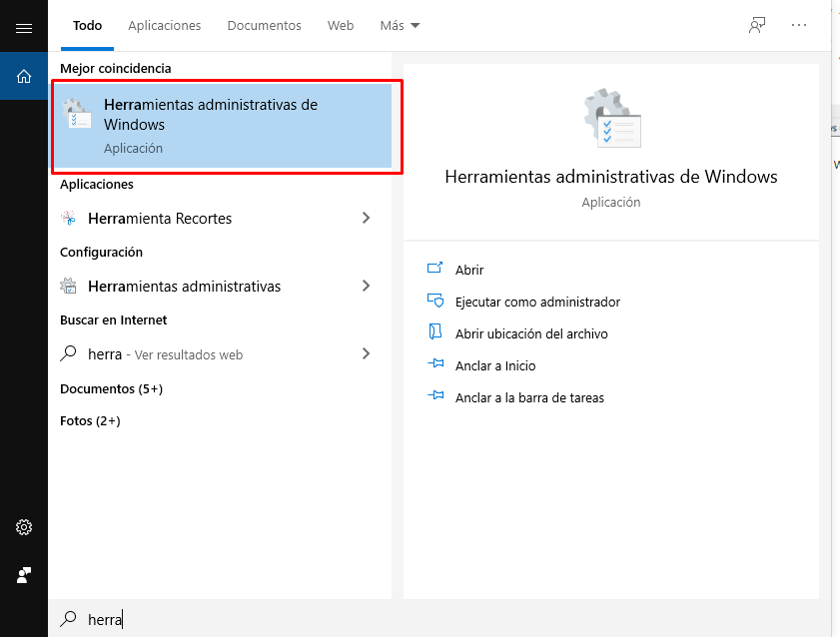Expand the Herramienta Recortes result arrow
This screenshot has height=637, width=840.
[366, 219]
